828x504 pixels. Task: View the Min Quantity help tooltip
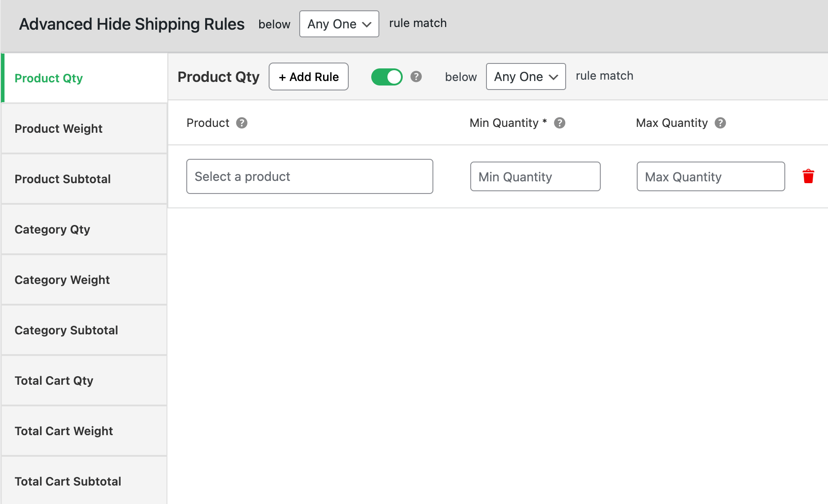tap(560, 122)
